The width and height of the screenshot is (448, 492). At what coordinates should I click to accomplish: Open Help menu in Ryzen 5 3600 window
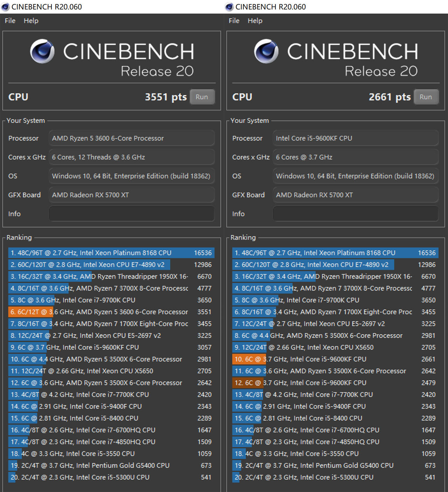pyautogui.click(x=31, y=21)
